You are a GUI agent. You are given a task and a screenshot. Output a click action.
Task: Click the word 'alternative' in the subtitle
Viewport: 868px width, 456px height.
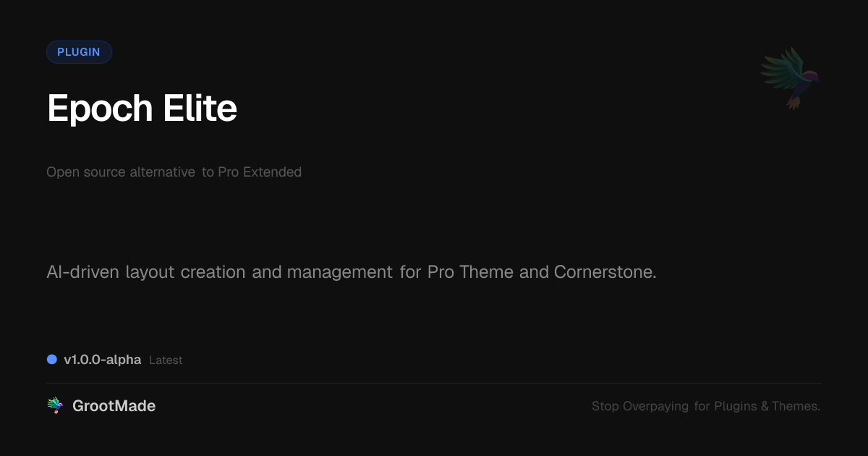(x=162, y=172)
